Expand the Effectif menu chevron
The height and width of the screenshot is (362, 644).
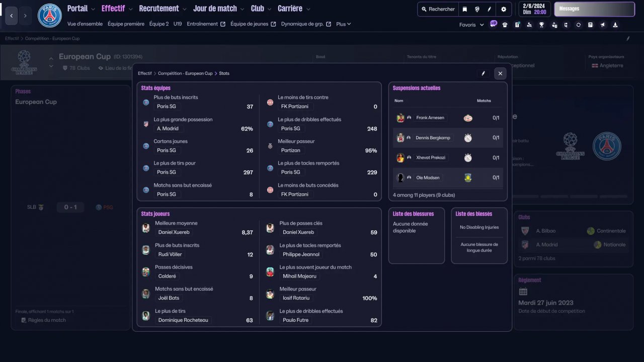click(131, 9)
